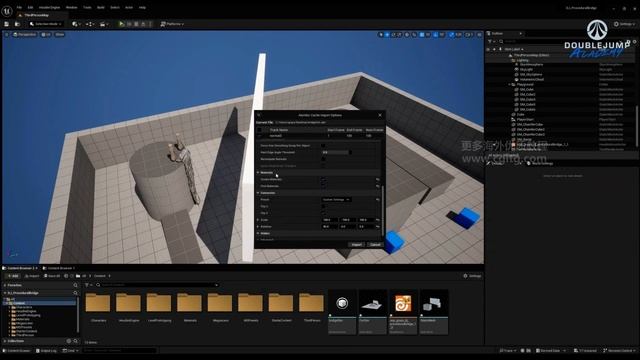This screenshot has width=640, height=360.
Task: Expand the Rotation row arrow
Action: coord(258,227)
